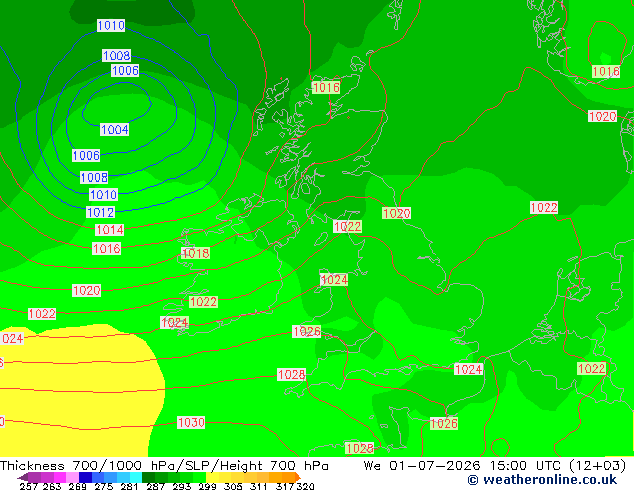Click the 1028 label over Brittany
This screenshot has width=634, height=490.
coord(359,448)
